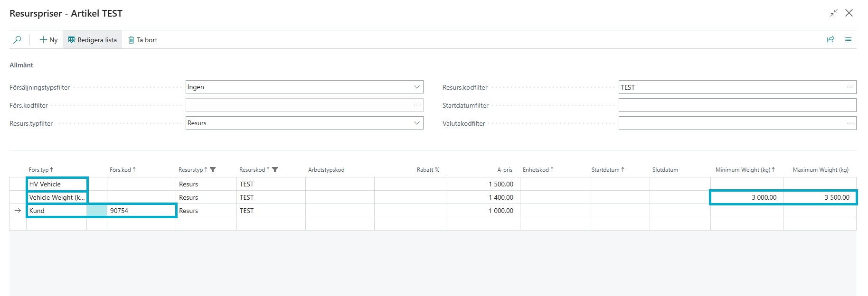The image size is (868, 296).
Task: Select the HV Vehicle row cell
Action: coord(57,184)
